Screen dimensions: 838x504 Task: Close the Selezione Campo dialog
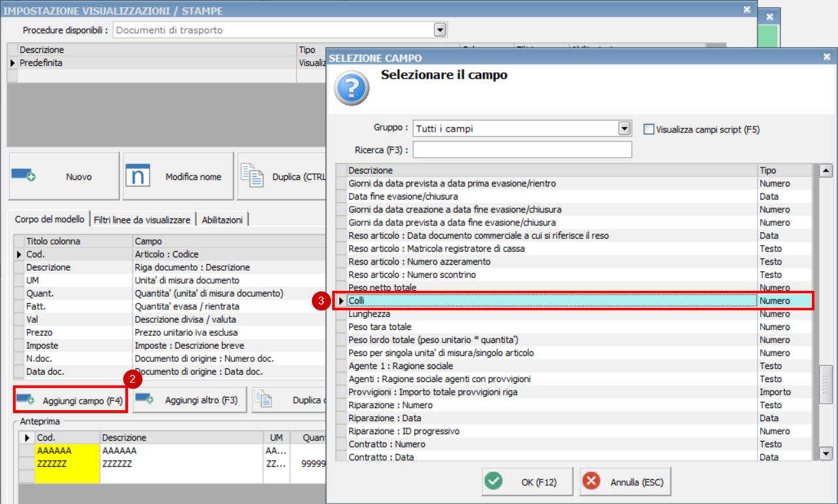[x=826, y=58]
